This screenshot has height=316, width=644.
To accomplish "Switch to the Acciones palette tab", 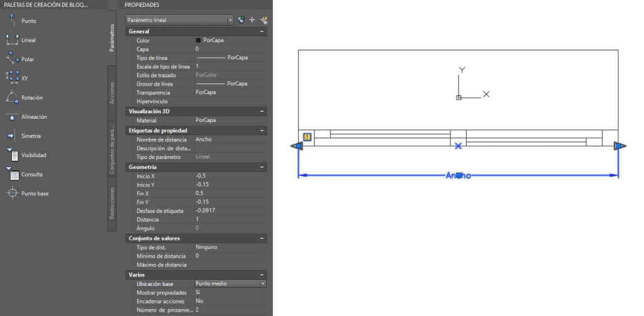I will coord(112,93).
